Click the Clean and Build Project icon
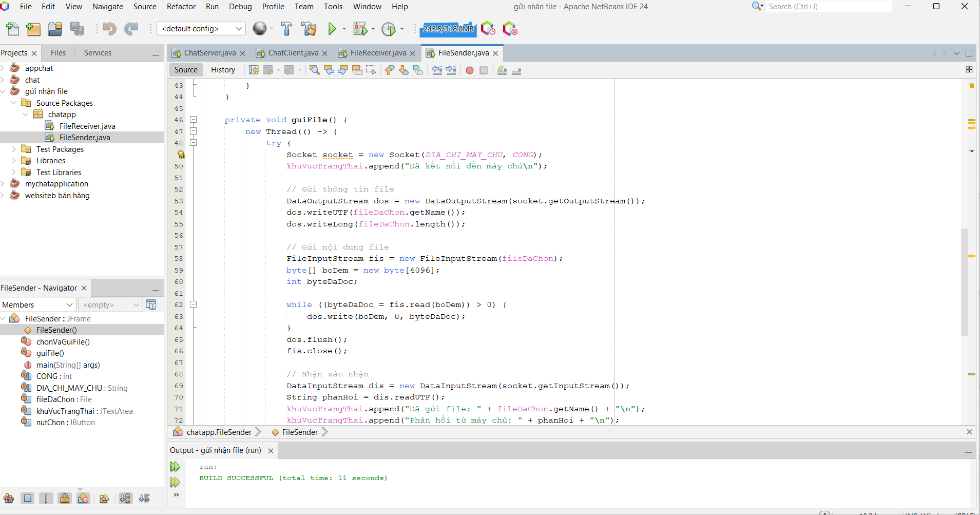Image resolution: width=980 pixels, height=515 pixels. point(309,29)
